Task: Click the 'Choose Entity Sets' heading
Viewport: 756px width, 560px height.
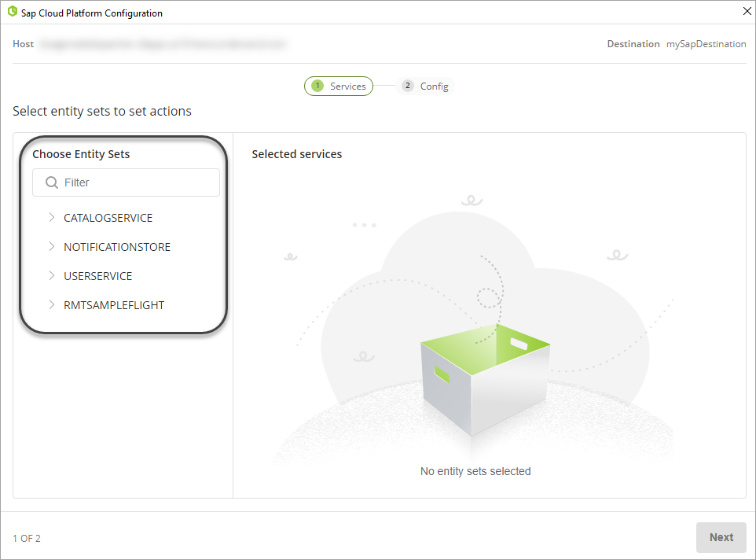Action: pos(81,154)
